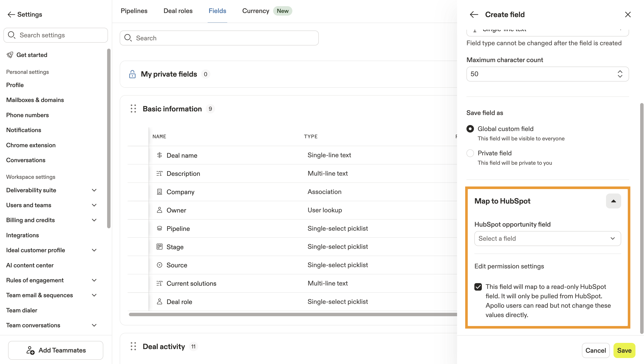Click the dollar icon beside Deal name
644x364 pixels.
tap(159, 155)
